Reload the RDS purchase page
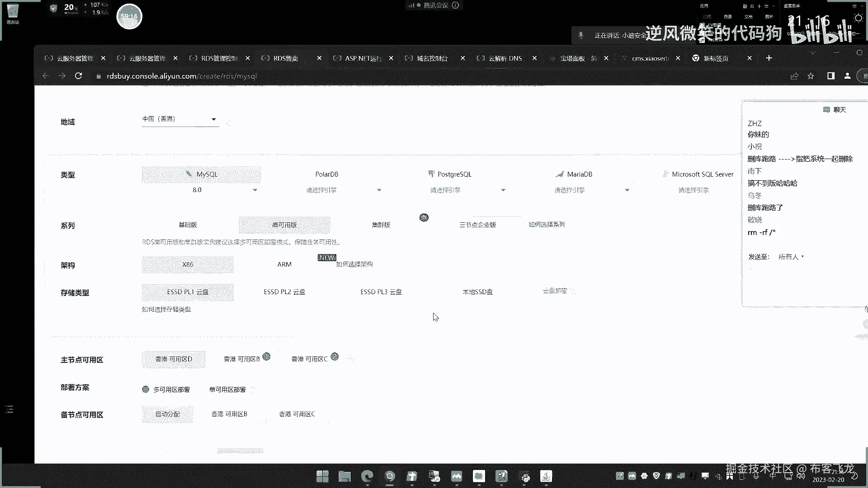The width and height of the screenshot is (868, 488). 79,76
